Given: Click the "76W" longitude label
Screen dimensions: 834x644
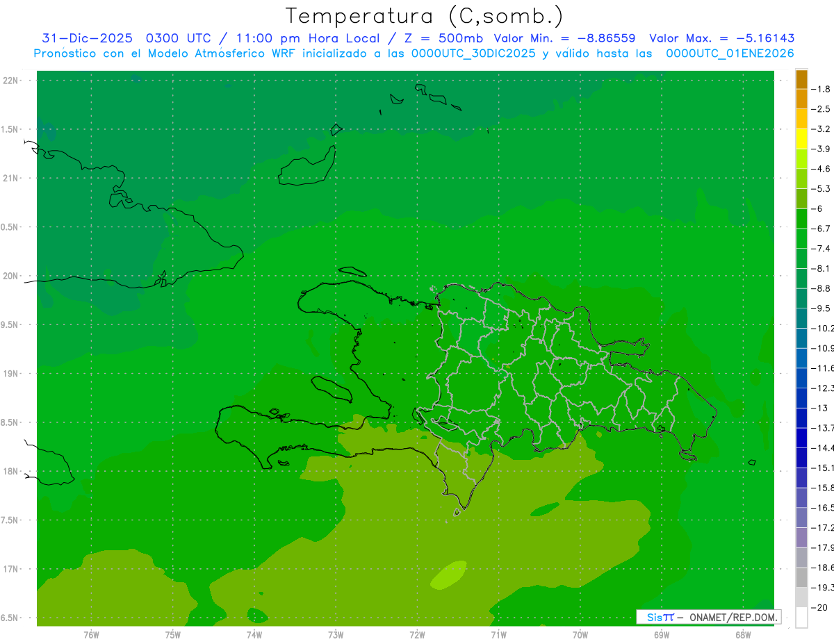Looking at the screenshot, I should click(x=91, y=635).
